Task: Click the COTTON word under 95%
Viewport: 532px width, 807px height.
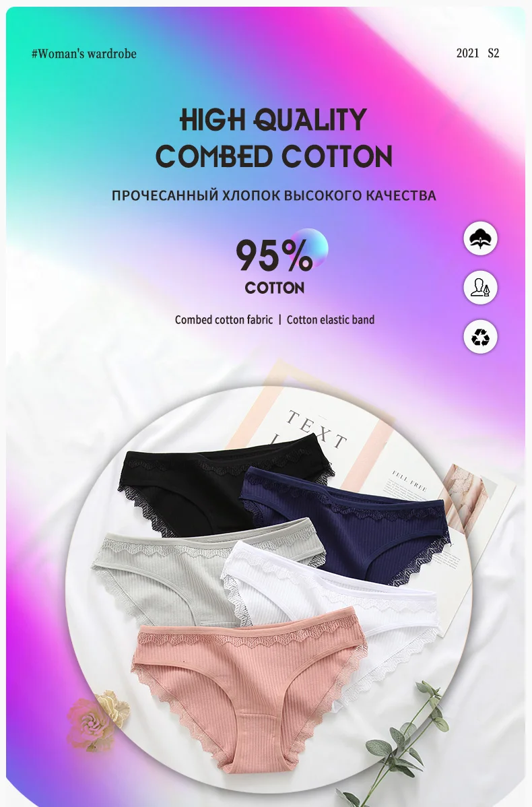Action: [x=275, y=288]
